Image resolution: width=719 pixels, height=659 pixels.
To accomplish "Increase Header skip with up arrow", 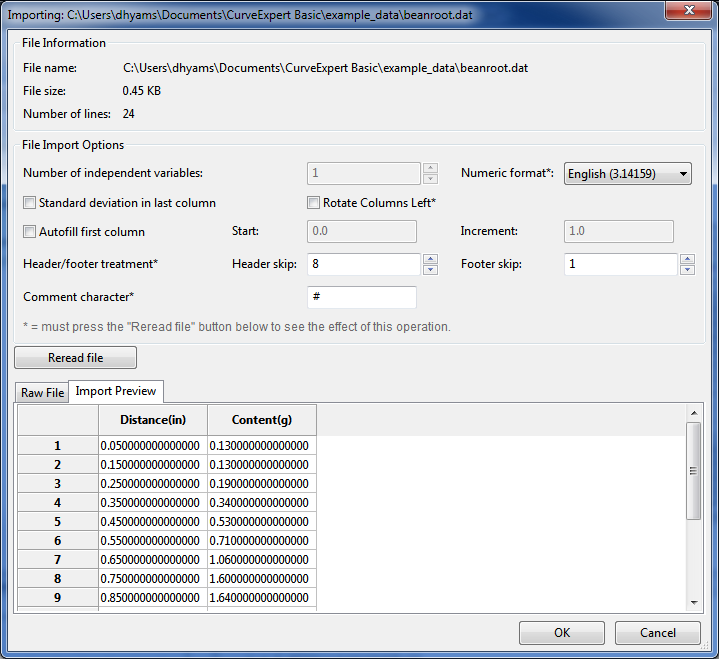I will [x=430, y=259].
